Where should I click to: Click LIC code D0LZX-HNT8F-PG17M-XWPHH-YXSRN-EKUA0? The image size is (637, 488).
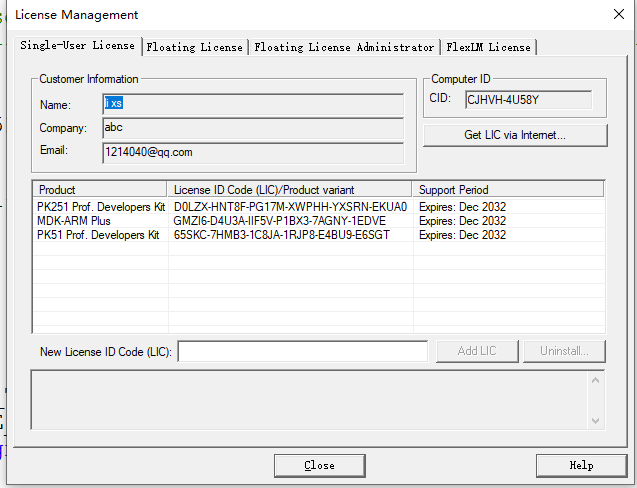click(x=290, y=207)
